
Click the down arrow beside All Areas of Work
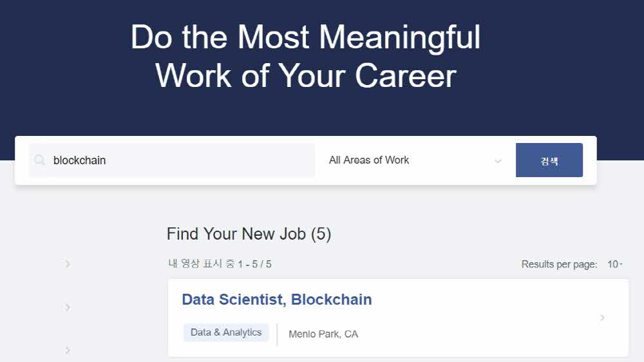coord(498,161)
